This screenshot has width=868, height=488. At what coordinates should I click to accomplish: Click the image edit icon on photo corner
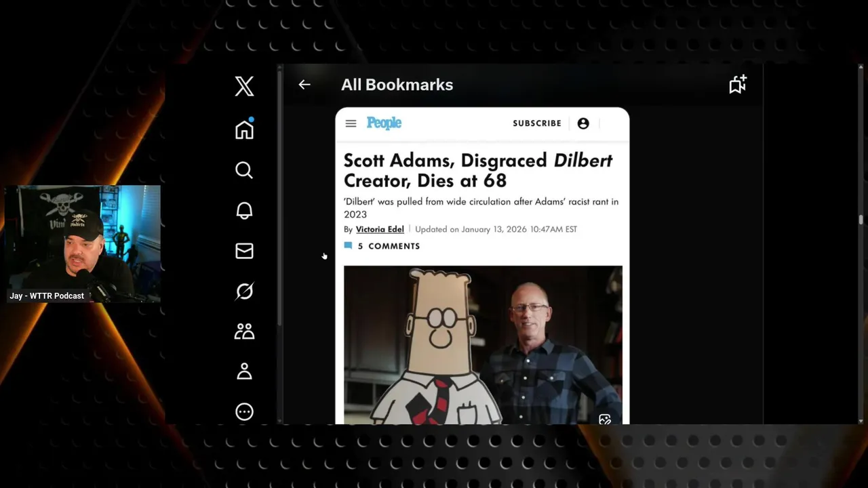click(605, 420)
